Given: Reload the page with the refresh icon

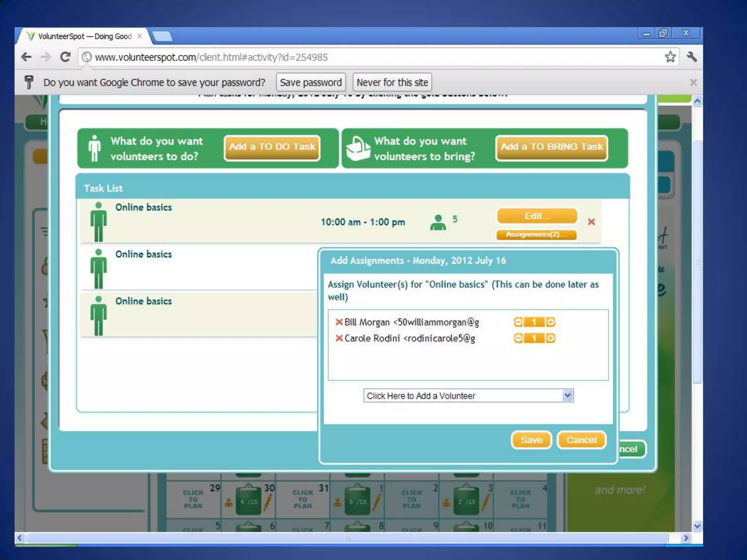Looking at the screenshot, I should pos(65,57).
